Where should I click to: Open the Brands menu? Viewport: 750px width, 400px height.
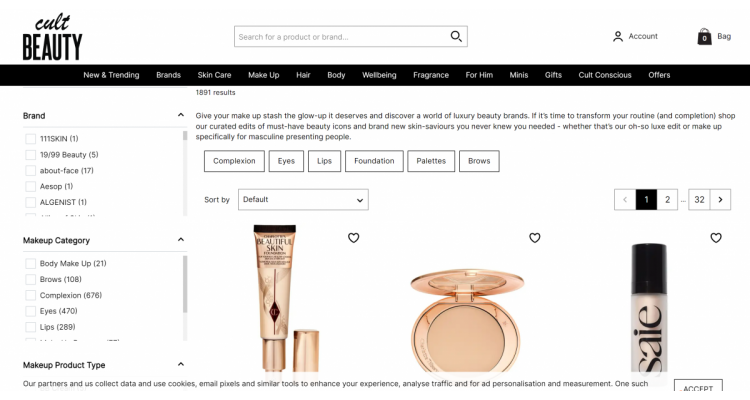(x=168, y=75)
